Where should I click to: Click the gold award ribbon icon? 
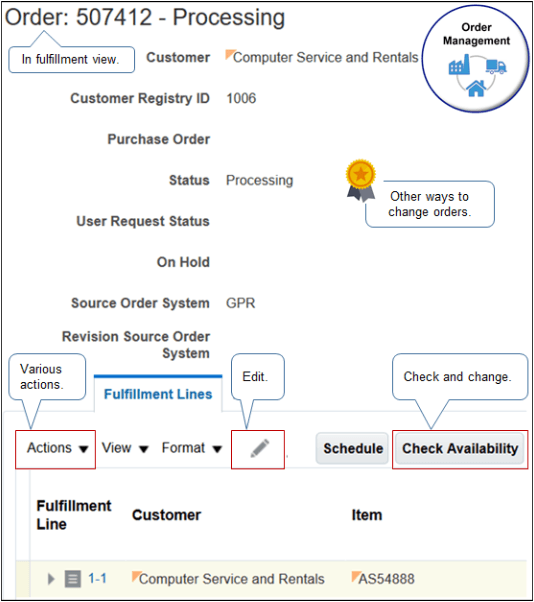pyautogui.click(x=361, y=180)
